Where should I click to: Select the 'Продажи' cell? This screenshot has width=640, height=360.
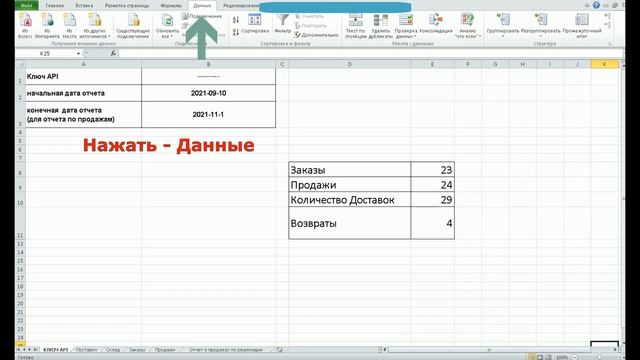click(x=350, y=185)
